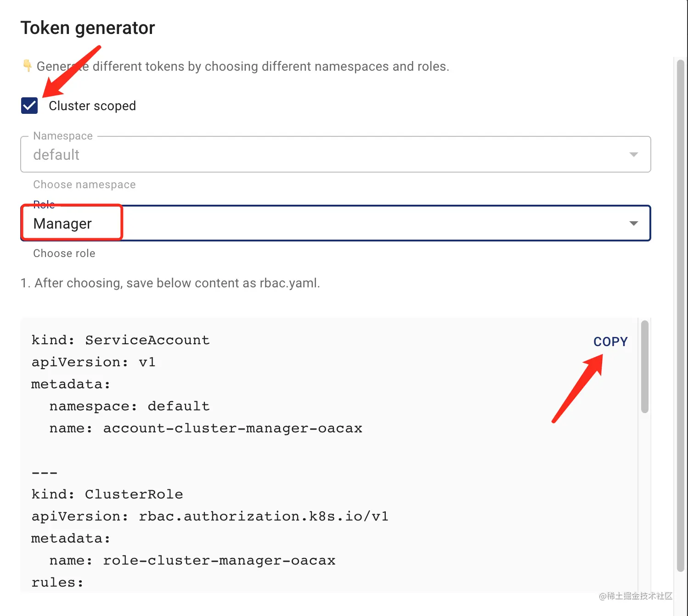688x616 pixels.
Task: Click the Cluster scoped label text
Action: pos(92,106)
